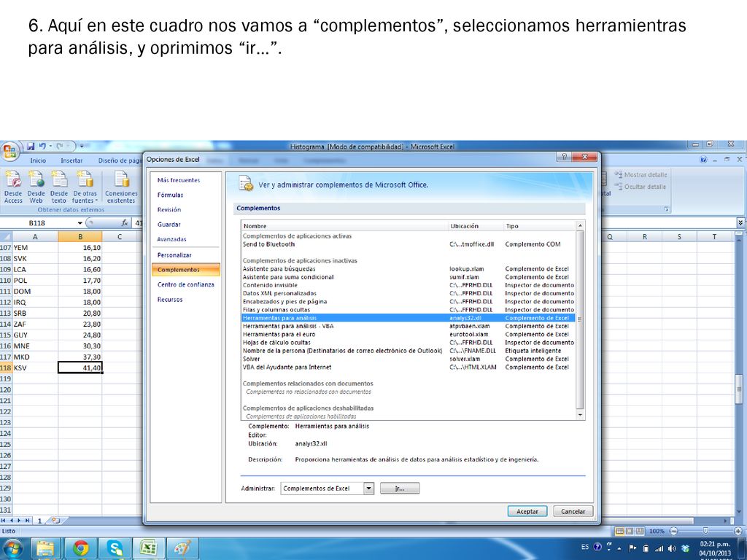Click Cancelar in Excel Options
Screen dimensions: 747x560
[x=573, y=511]
